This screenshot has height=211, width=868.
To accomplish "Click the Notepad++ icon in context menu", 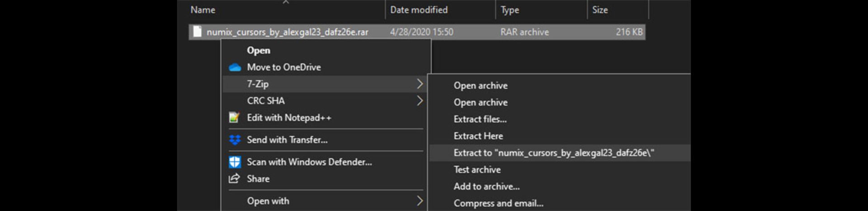I will click(x=234, y=118).
